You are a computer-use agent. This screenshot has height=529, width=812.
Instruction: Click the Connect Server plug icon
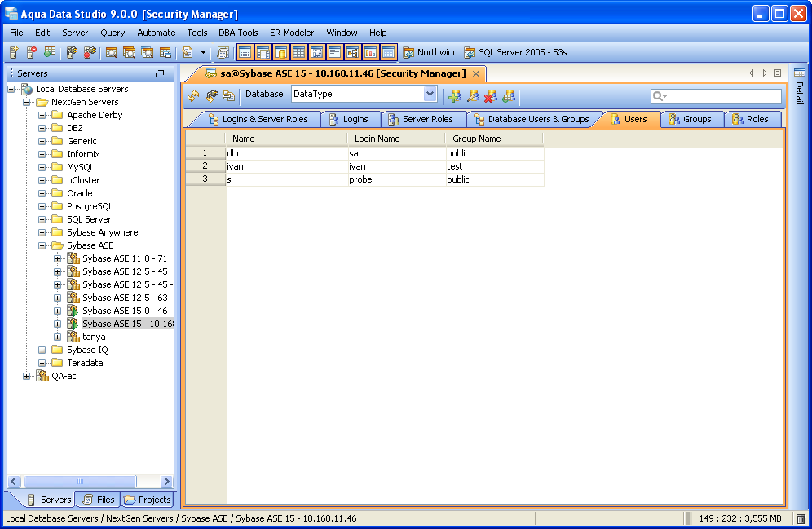tap(72, 52)
